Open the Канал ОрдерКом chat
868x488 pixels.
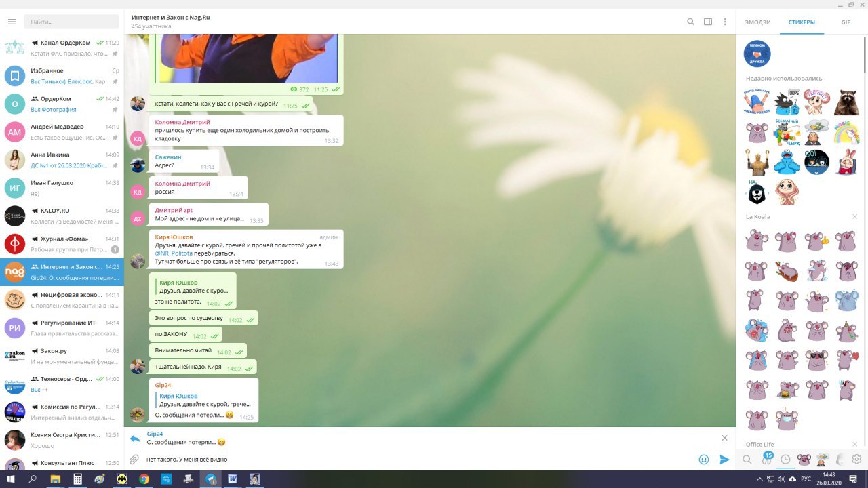coord(62,47)
